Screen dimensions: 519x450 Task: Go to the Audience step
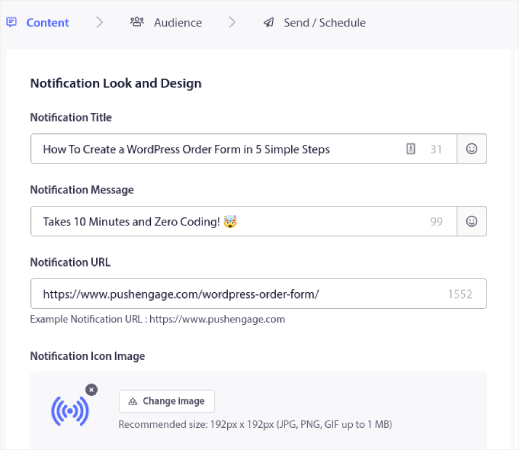click(166, 23)
